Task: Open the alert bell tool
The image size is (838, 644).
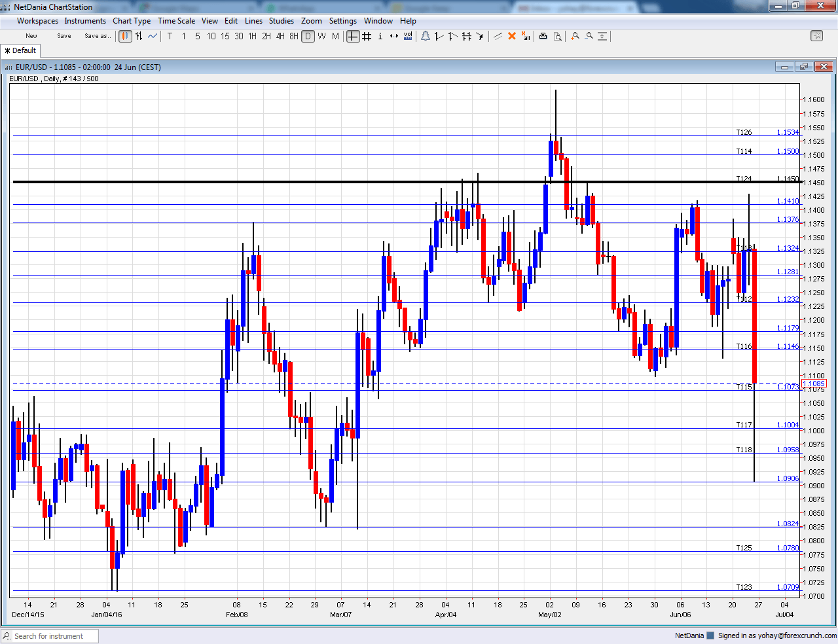Action: 426,36
